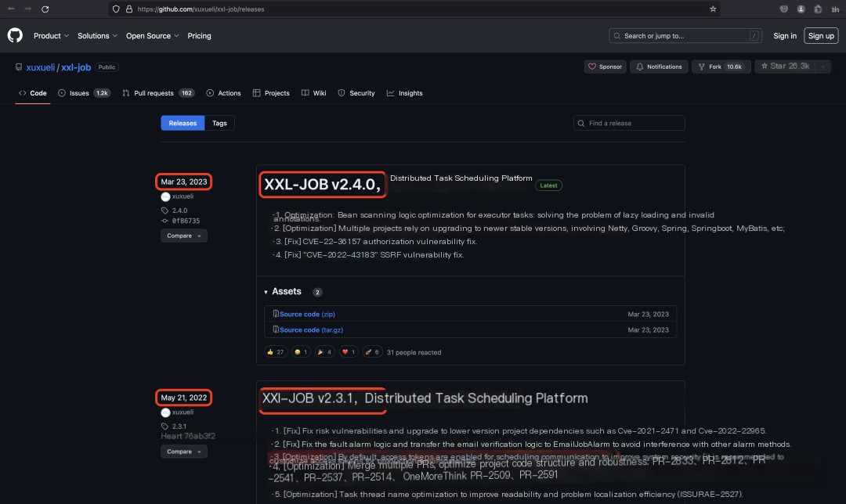This screenshot has width=846, height=504.
Task: Open Compare dropdown for release 2.3.1
Action: (184, 452)
